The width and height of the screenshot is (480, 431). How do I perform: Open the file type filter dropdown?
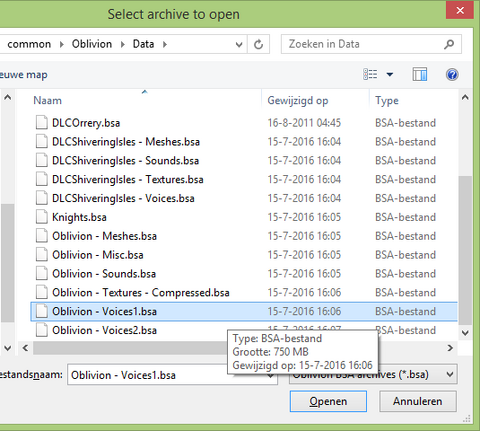tap(450, 374)
